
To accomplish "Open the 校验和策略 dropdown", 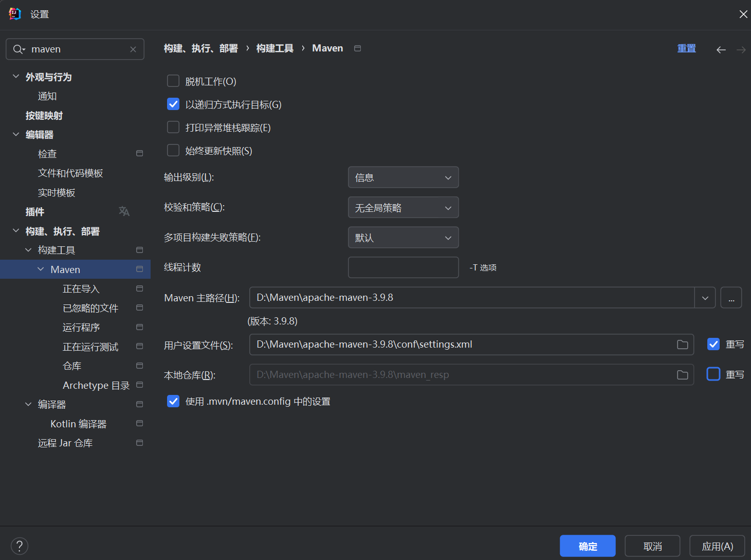I will [403, 208].
